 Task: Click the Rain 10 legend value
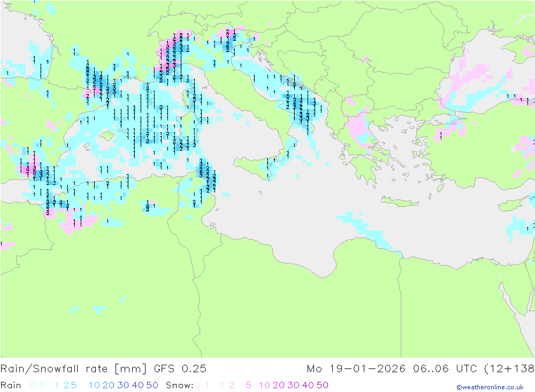click(x=94, y=385)
